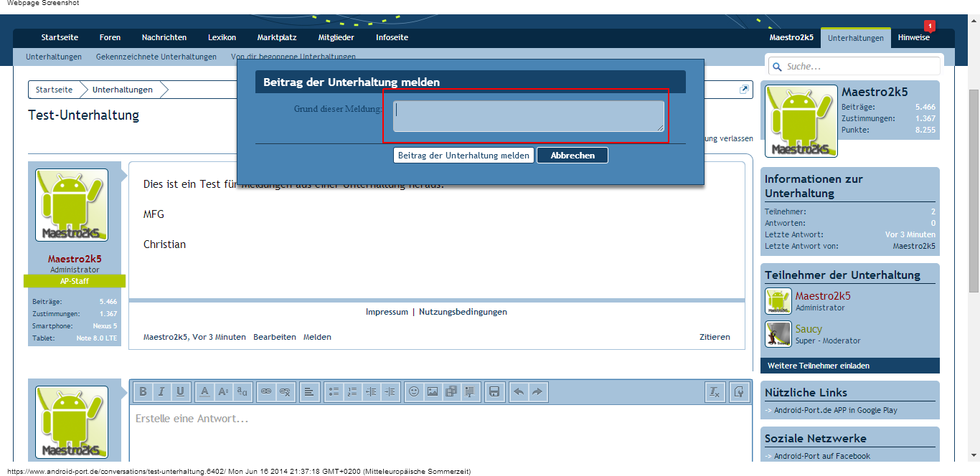The width and height of the screenshot is (980, 476).
Task: Click the insert link icon
Action: tap(266, 391)
